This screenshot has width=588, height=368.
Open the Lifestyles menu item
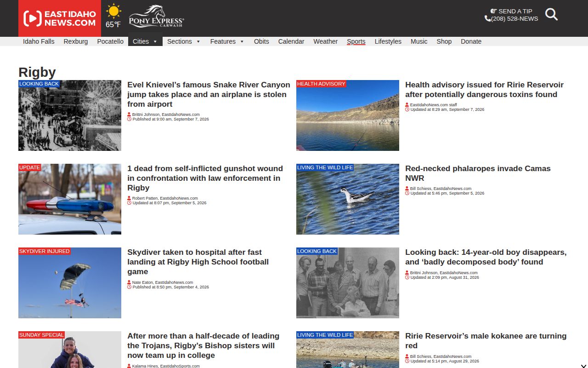(x=388, y=41)
